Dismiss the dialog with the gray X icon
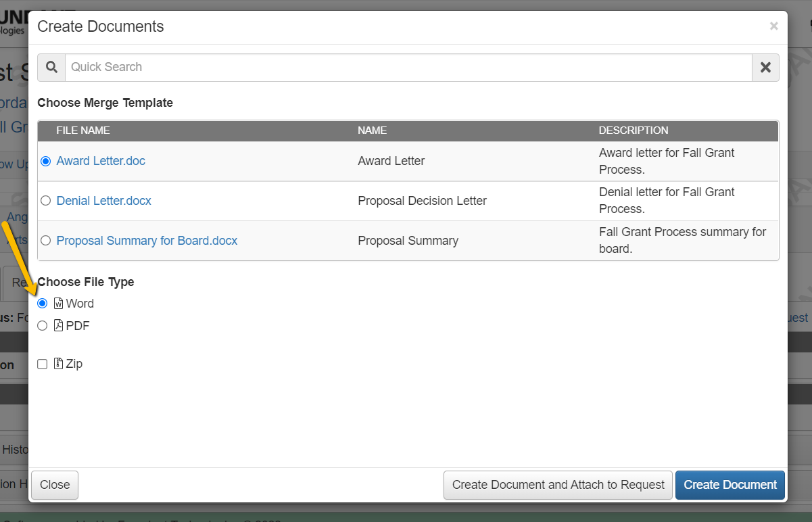This screenshot has height=522, width=812. [x=773, y=26]
